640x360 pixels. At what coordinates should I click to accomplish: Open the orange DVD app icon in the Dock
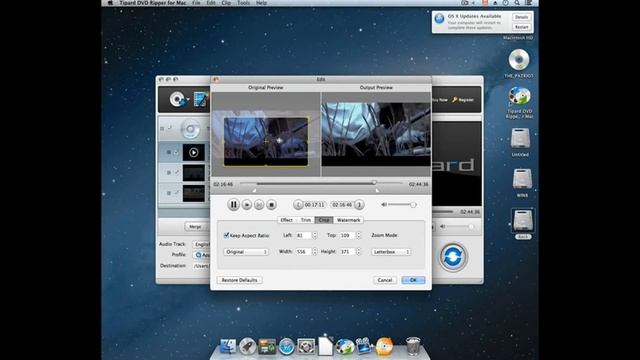click(x=384, y=346)
